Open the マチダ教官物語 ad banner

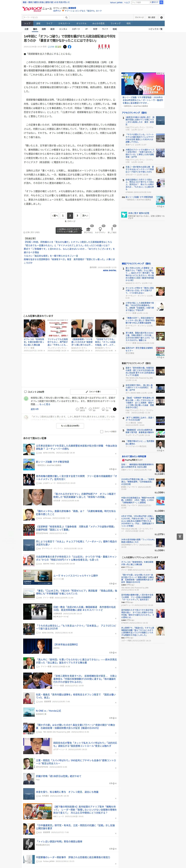tap(143, 84)
